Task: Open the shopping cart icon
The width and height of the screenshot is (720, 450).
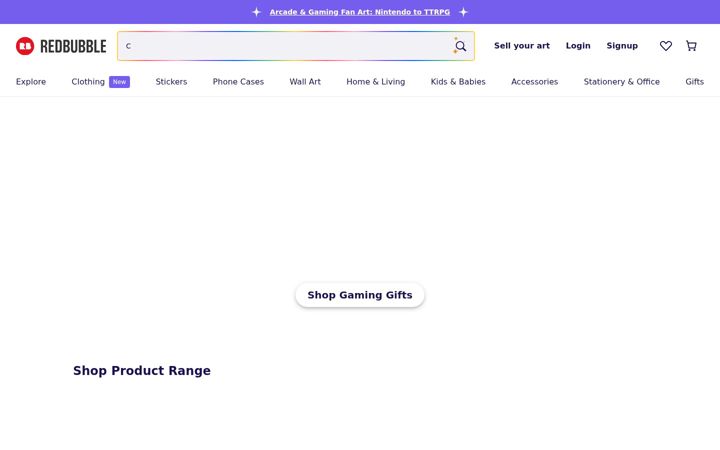Action: tap(691, 46)
